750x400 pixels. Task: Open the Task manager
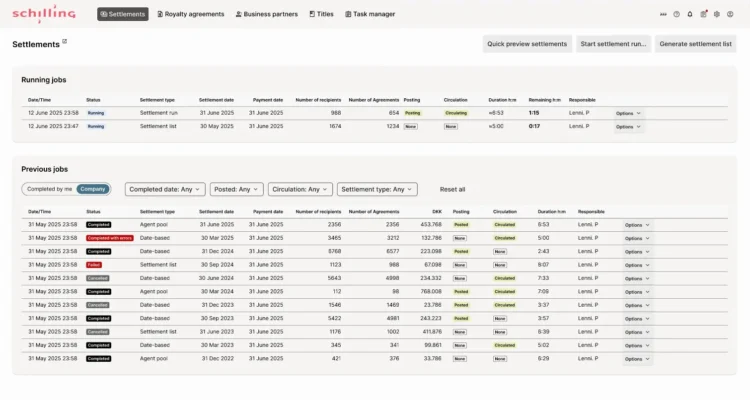click(x=370, y=14)
